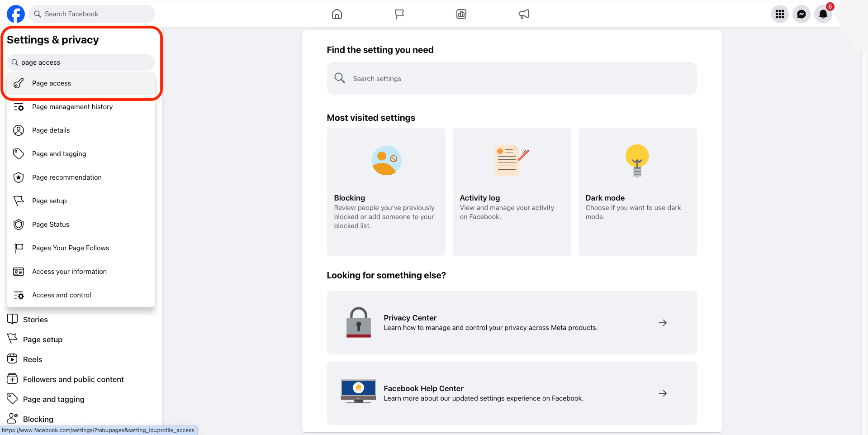Screen dimensions: 868x435
Task: Select the Page access result
Action: pos(81,83)
